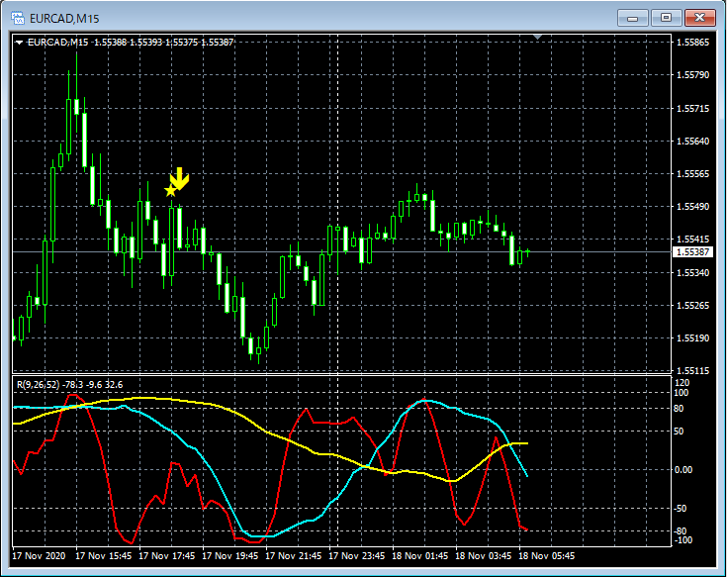Click the 0.00 level on indicator scale
This screenshot has height=577, width=728.
[682, 470]
